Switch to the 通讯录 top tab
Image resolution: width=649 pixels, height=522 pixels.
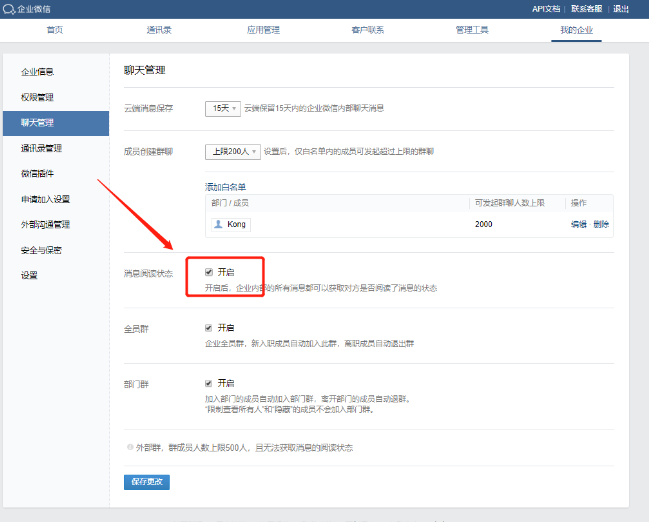159,30
